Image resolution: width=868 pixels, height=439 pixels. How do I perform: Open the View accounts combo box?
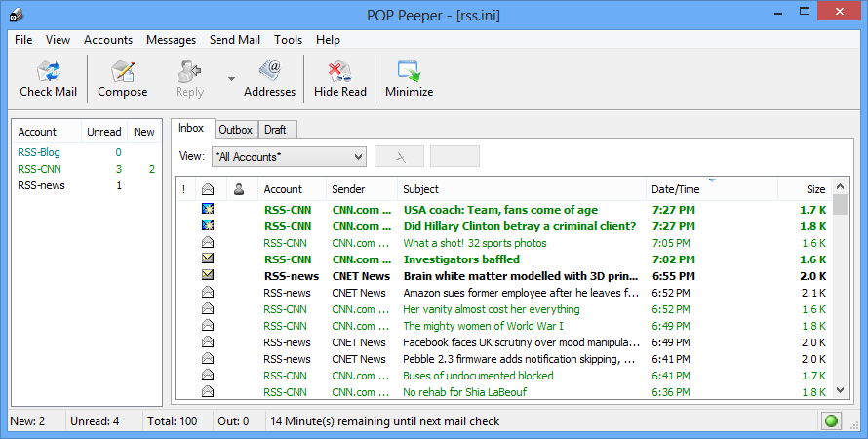click(x=289, y=157)
